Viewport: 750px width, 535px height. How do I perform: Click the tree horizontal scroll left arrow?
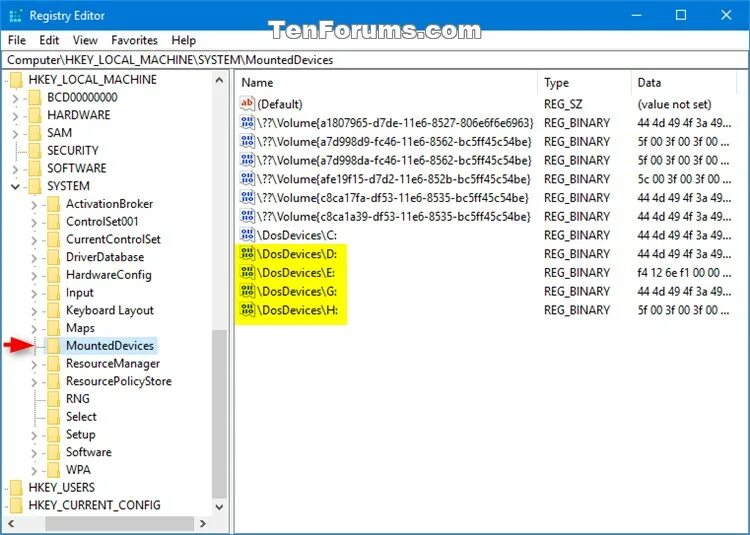[11, 524]
